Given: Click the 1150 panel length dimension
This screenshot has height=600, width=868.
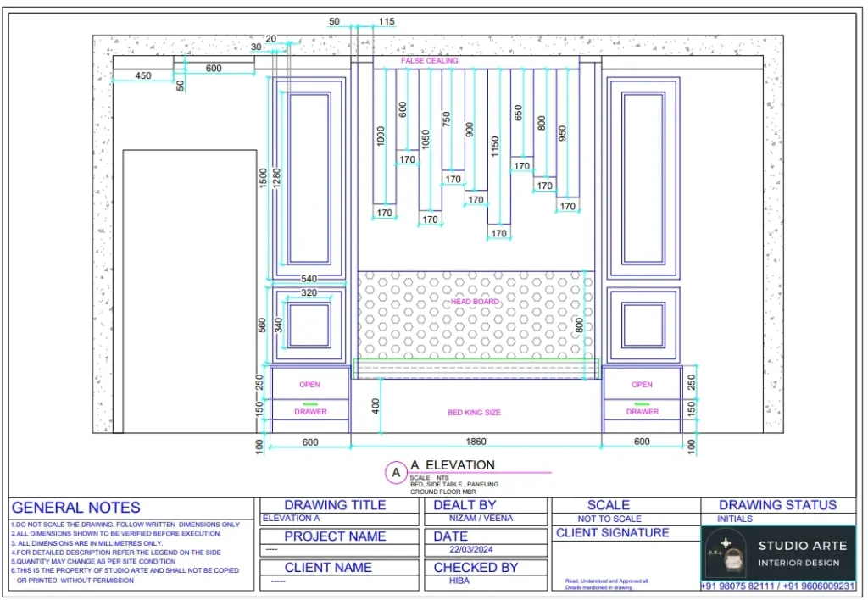Looking at the screenshot, I should pyautogui.click(x=496, y=146).
